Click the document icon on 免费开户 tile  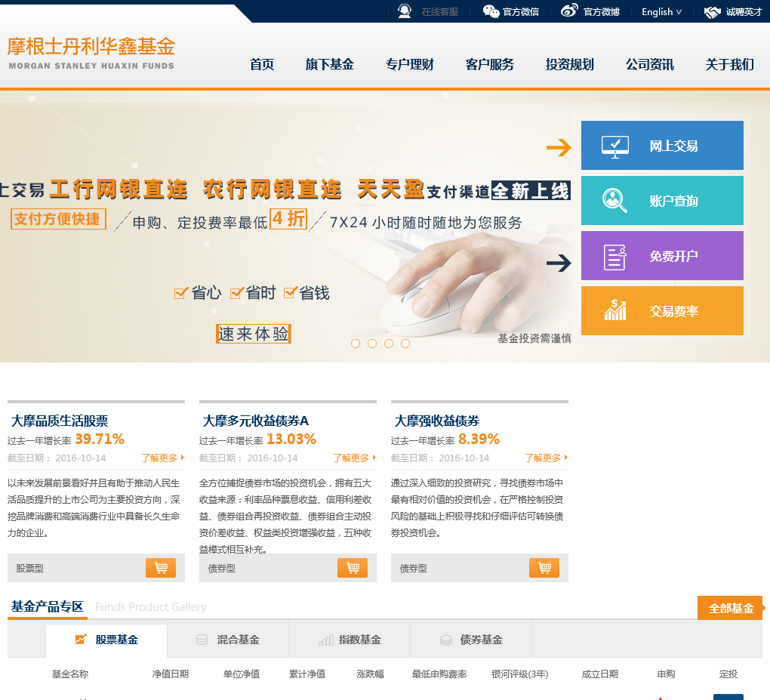pos(614,257)
